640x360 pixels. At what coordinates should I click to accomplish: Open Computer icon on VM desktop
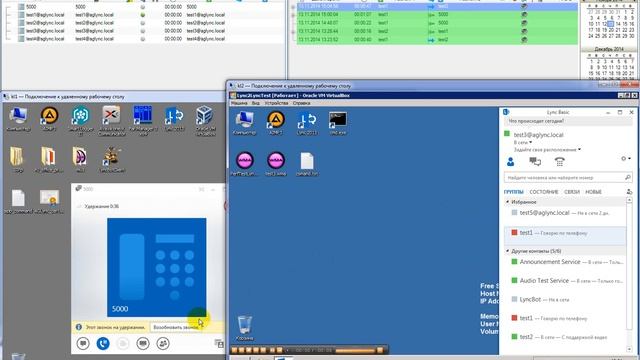245,123
